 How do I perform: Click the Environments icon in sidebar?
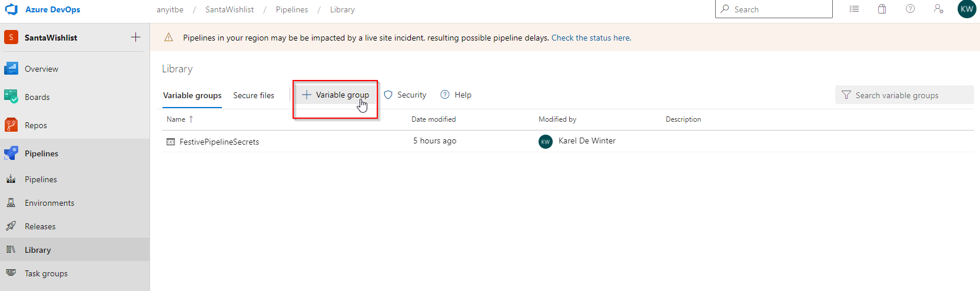click(11, 203)
